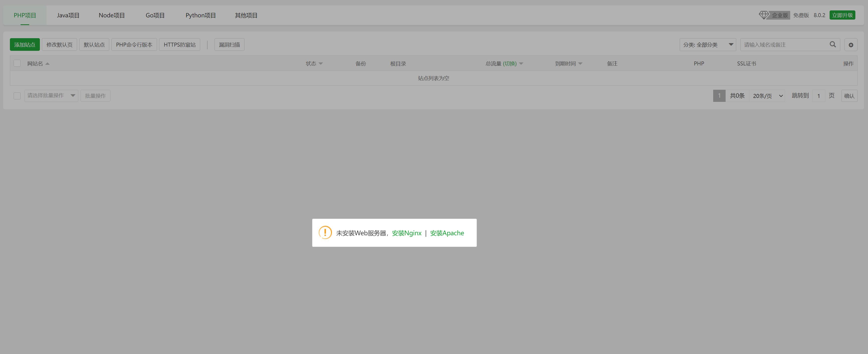868x354 pixels.
Task: Click the 安装Apache link
Action: (x=447, y=233)
